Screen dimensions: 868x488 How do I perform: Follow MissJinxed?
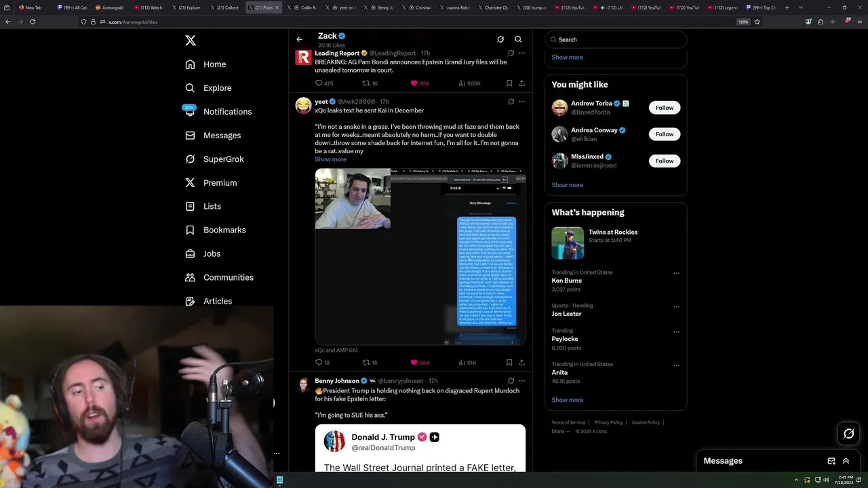point(664,161)
